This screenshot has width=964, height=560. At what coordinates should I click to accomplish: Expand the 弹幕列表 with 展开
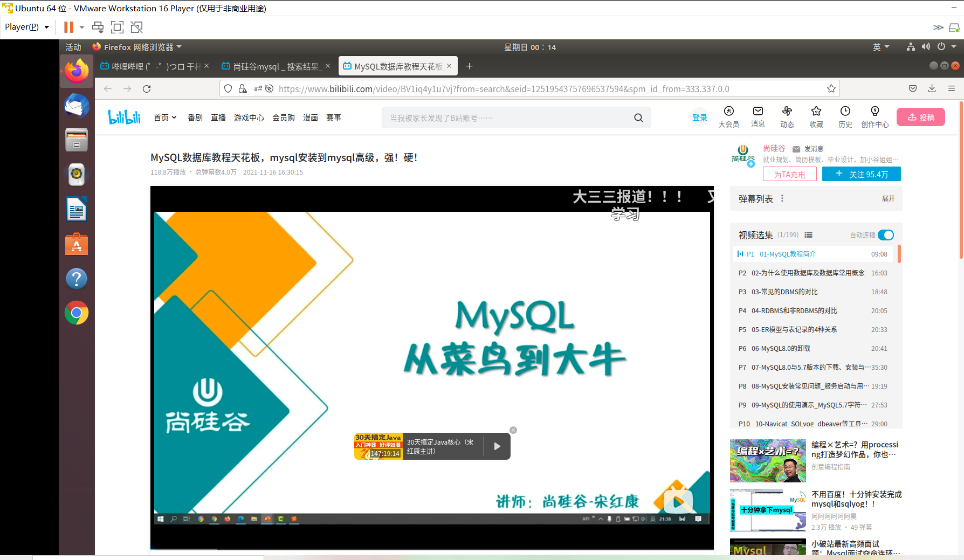(888, 198)
